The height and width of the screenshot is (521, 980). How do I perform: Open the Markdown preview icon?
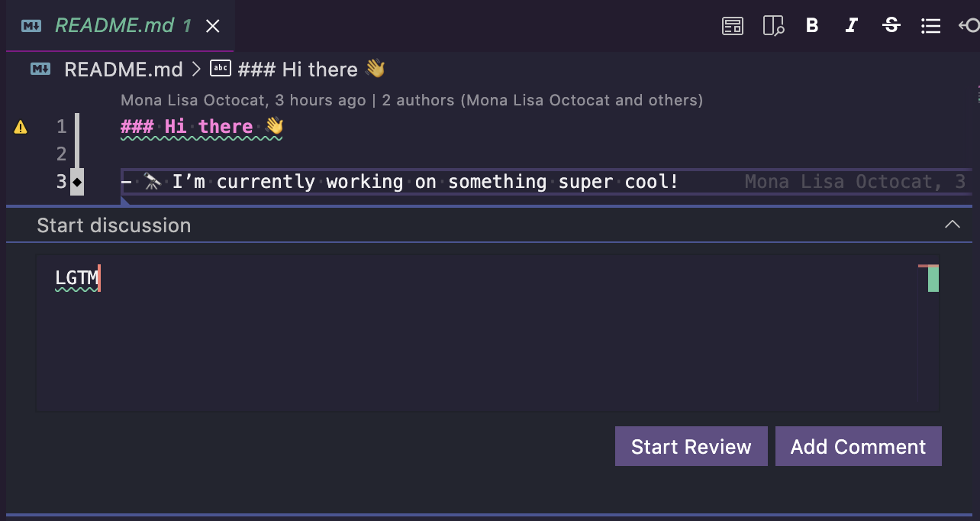click(732, 25)
